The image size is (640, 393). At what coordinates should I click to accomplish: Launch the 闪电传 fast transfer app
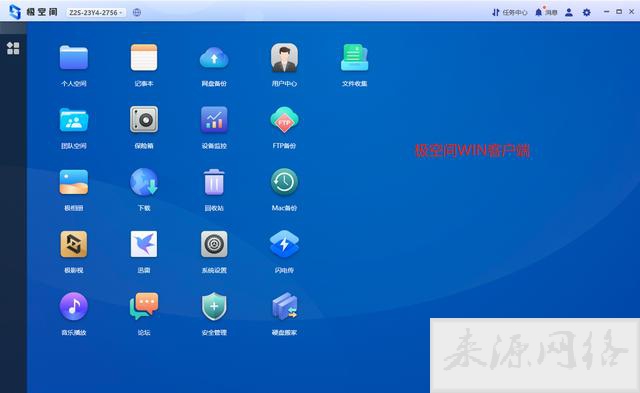pyautogui.click(x=284, y=244)
